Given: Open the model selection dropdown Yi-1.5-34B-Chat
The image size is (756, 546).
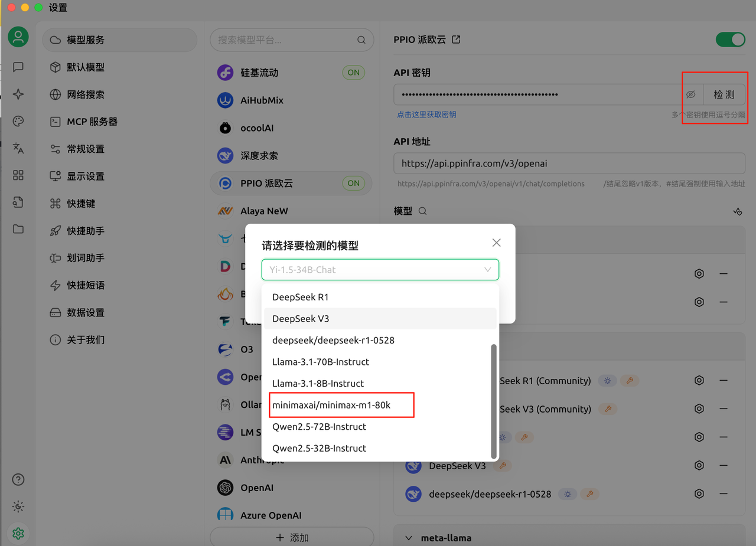Looking at the screenshot, I should (380, 270).
